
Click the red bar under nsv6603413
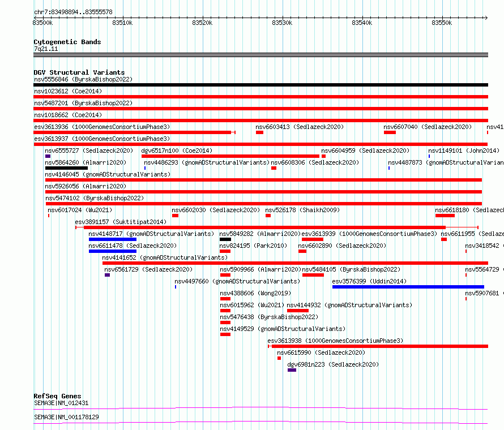click(260, 132)
